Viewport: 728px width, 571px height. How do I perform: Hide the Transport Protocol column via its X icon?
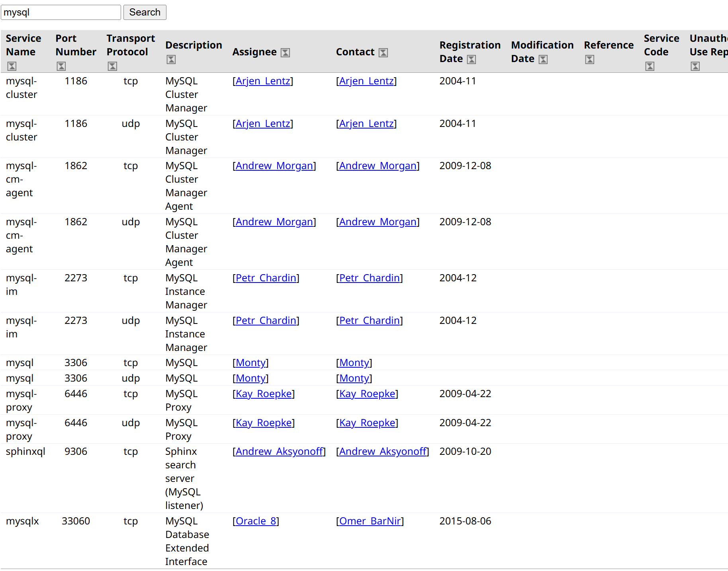(x=112, y=66)
